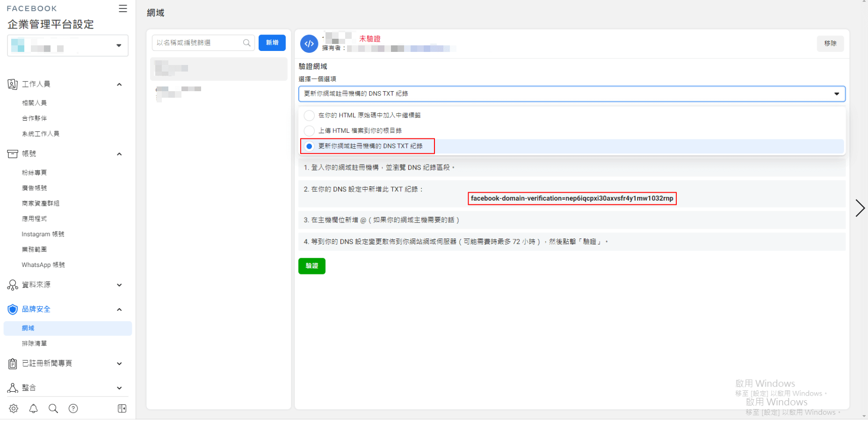Open WhatsApp 帳號 in the sidebar
The image size is (868, 425).
pyautogui.click(x=43, y=265)
